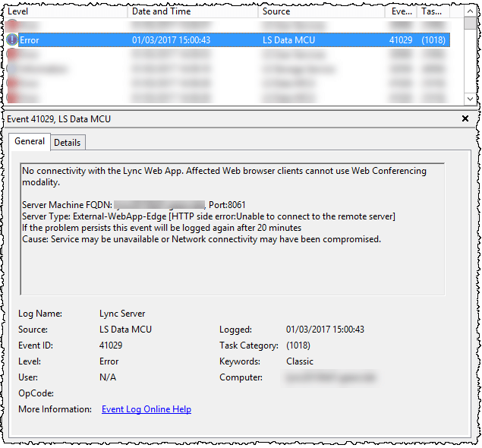The image size is (482, 448).
Task: Click the Keywords value Classic
Action: coord(300,361)
